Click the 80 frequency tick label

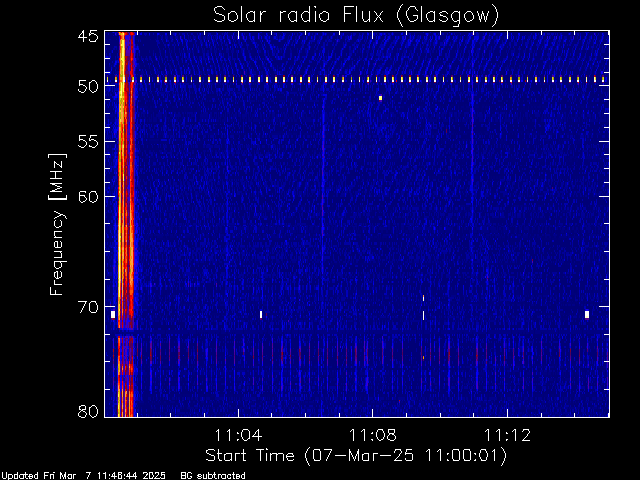coord(88,411)
